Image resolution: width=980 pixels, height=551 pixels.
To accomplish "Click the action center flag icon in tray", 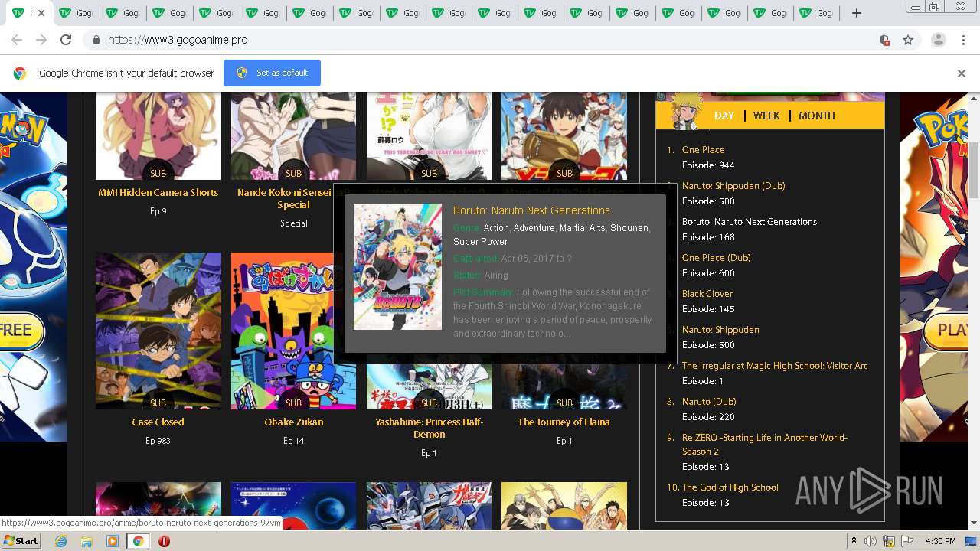I will coord(908,541).
